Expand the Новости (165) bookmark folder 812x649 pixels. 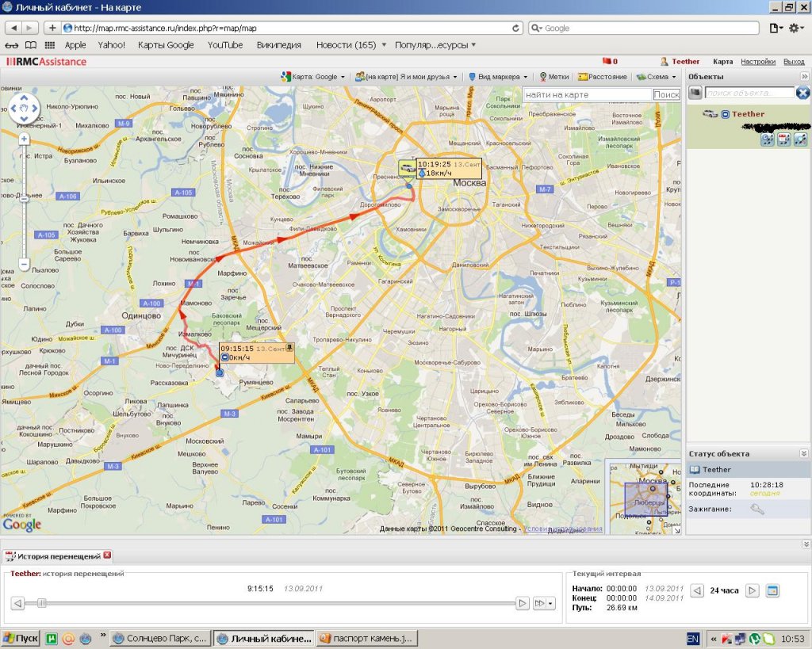(x=351, y=45)
